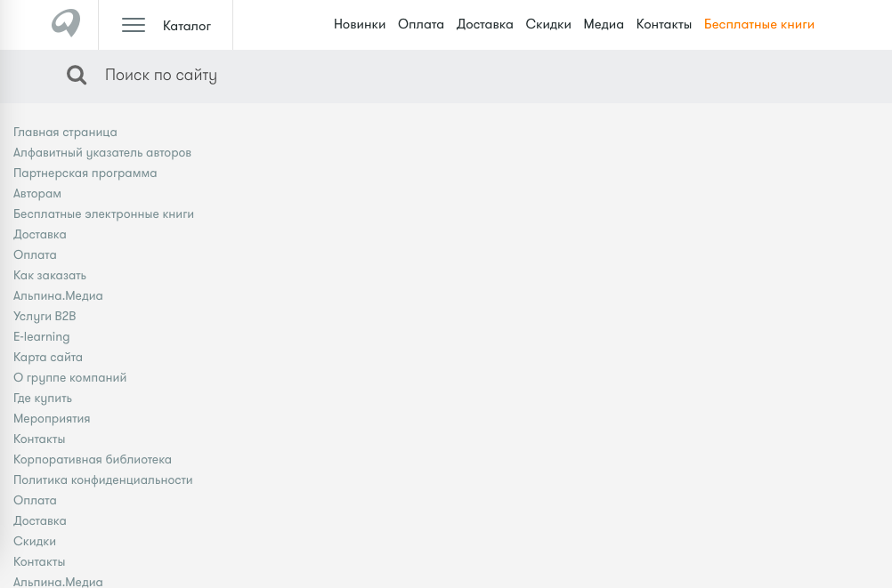
Task: Select Оплата in the top menu
Action: [x=421, y=24]
